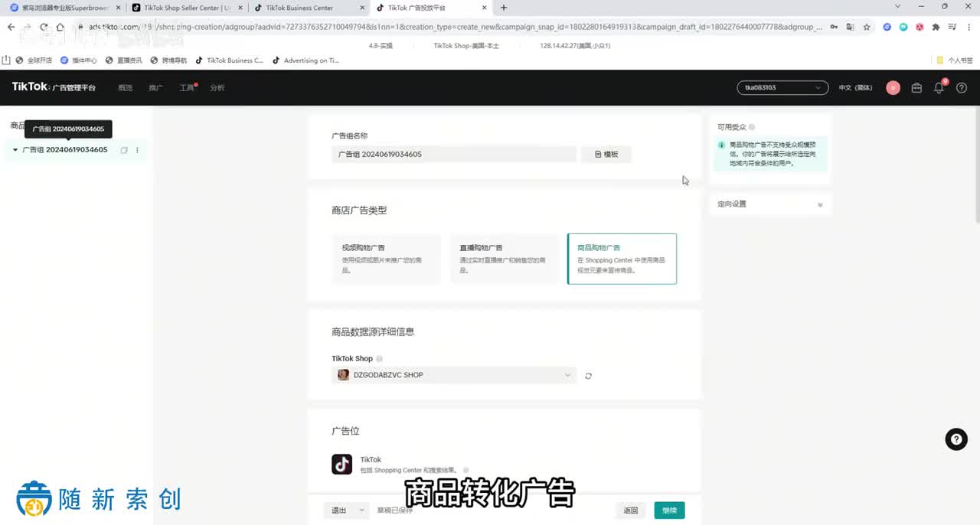Open the three-dot menu for 广告组
The width and height of the screenshot is (980, 525).
tap(138, 150)
